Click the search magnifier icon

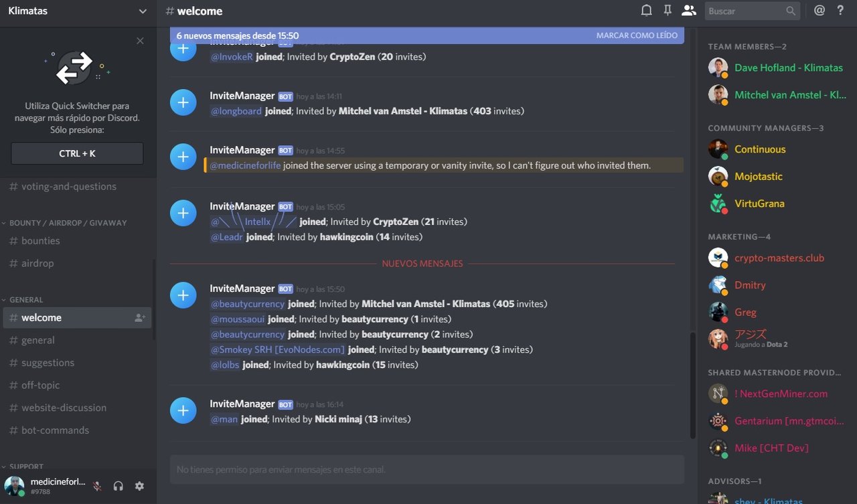coord(791,11)
